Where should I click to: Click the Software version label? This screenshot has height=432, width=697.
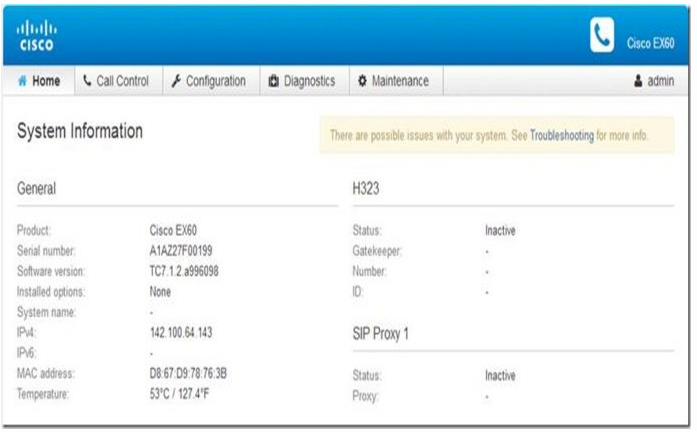(x=51, y=271)
